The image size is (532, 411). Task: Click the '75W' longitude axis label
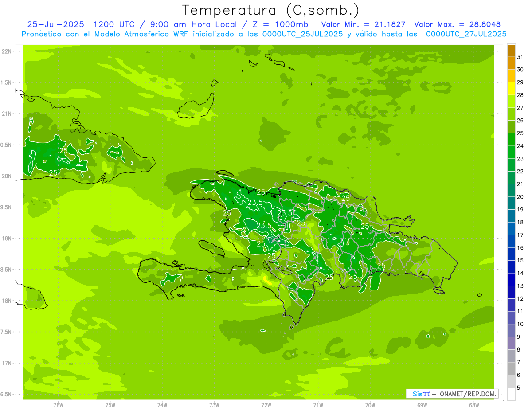pyautogui.click(x=110, y=405)
